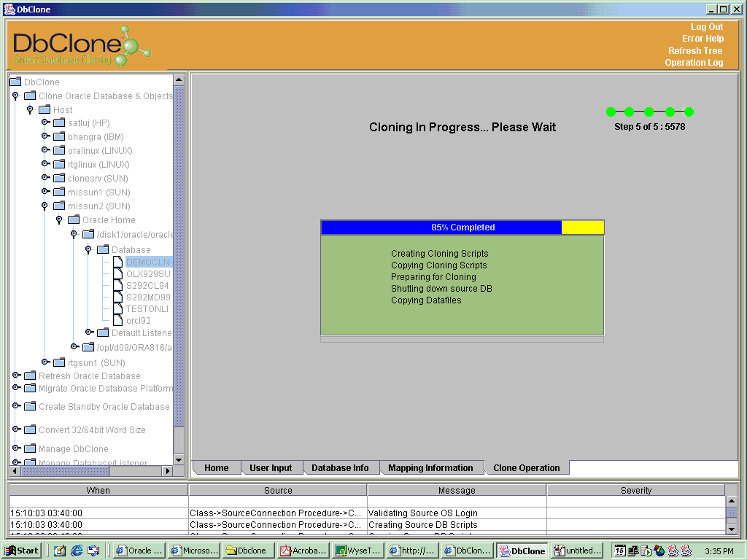
Task: Click the DbClone root folder icon
Action: coord(16,82)
